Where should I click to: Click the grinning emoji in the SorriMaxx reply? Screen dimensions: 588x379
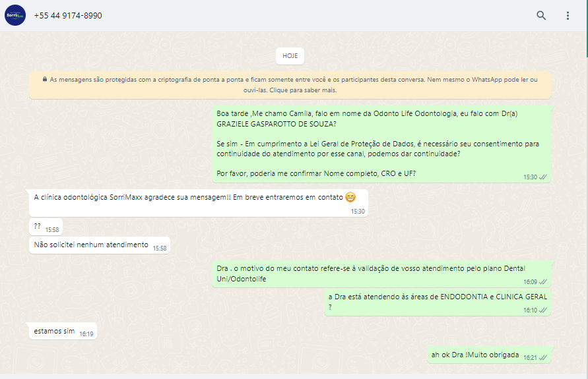tap(350, 197)
